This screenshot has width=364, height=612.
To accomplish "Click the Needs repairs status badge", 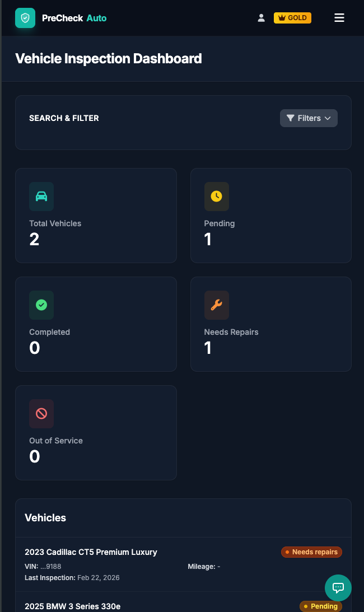I will (x=311, y=552).
